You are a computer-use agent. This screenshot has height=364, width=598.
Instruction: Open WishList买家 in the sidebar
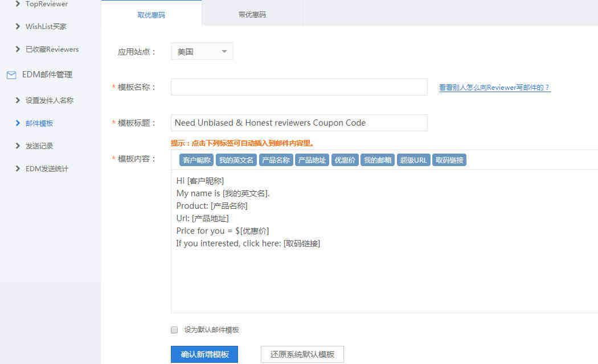point(46,27)
